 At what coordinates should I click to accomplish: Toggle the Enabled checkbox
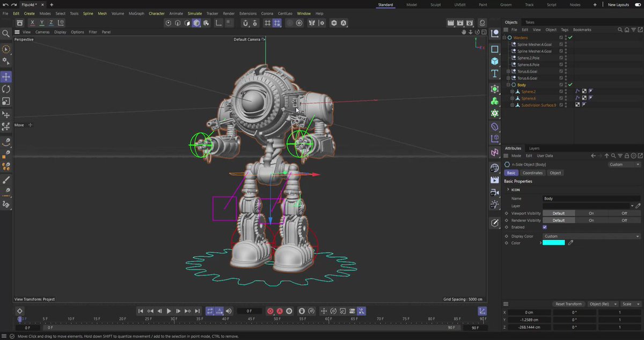coord(545,227)
